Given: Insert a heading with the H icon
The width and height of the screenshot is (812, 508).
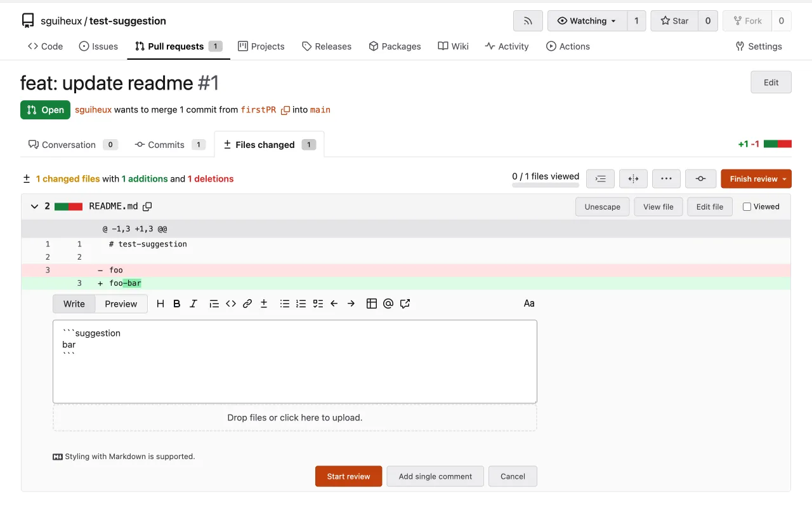Looking at the screenshot, I should tap(160, 304).
